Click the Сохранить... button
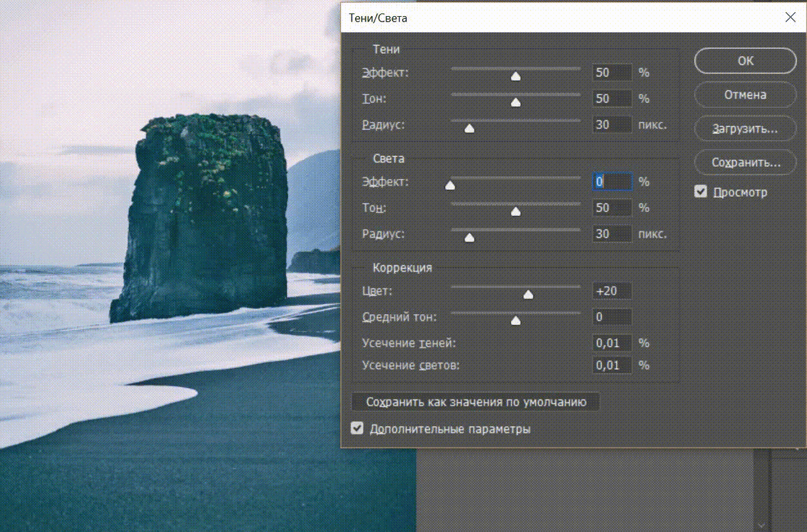807x532 pixels. [x=745, y=163]
